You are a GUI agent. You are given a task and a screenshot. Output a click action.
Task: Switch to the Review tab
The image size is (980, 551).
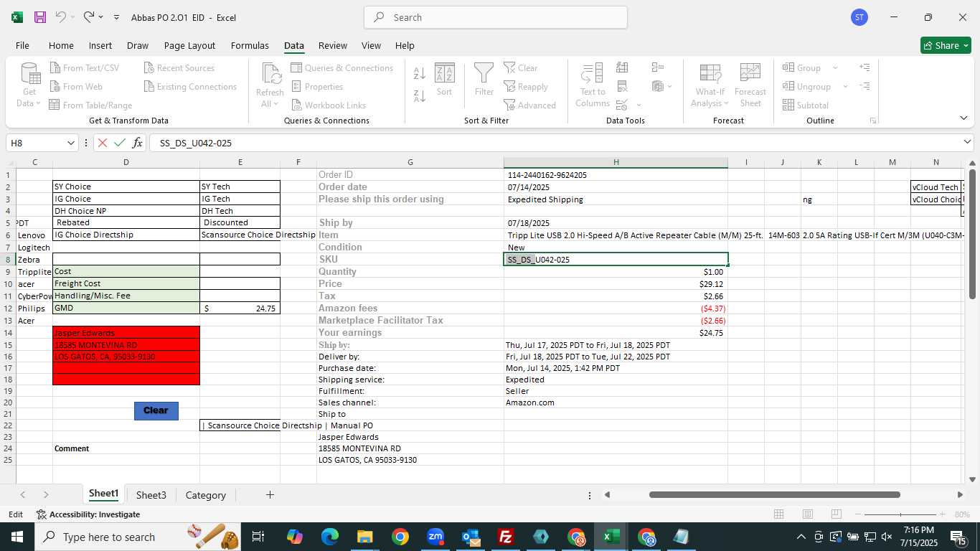332,45
